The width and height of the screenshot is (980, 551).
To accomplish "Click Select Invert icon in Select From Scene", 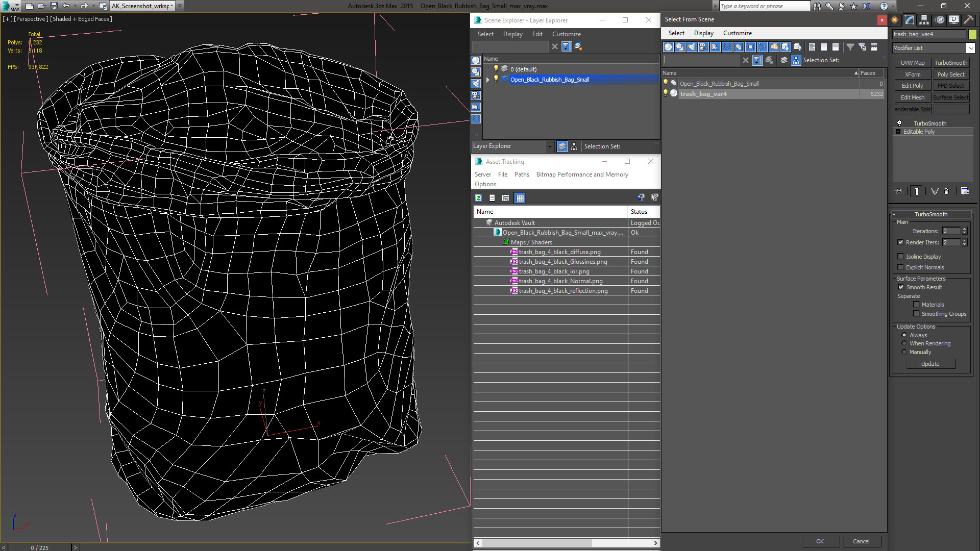I will (x=836, y=47).
